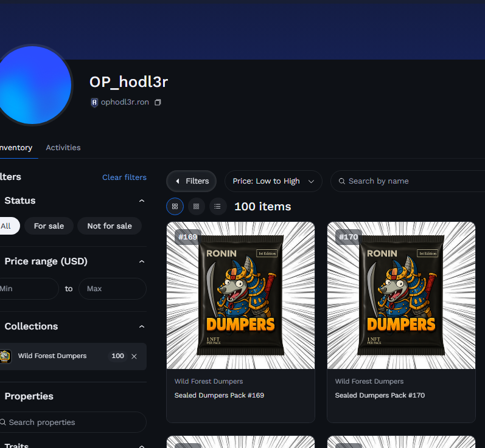Click the Clear filters link

tap(124, 177)
